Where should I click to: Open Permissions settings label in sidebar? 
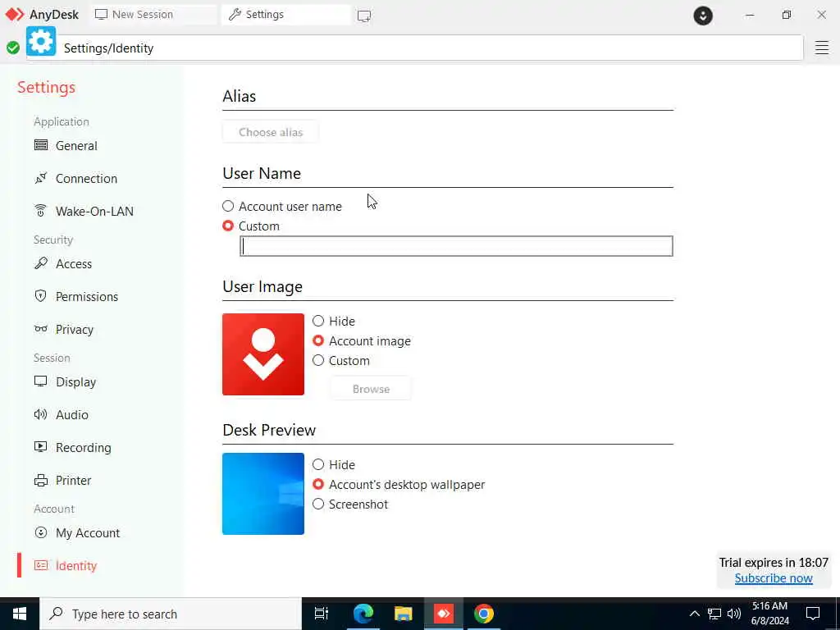[87, 296]
